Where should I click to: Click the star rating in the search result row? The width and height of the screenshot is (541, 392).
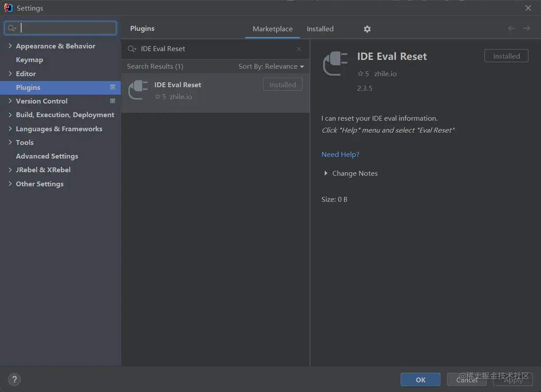coord(160,96)
